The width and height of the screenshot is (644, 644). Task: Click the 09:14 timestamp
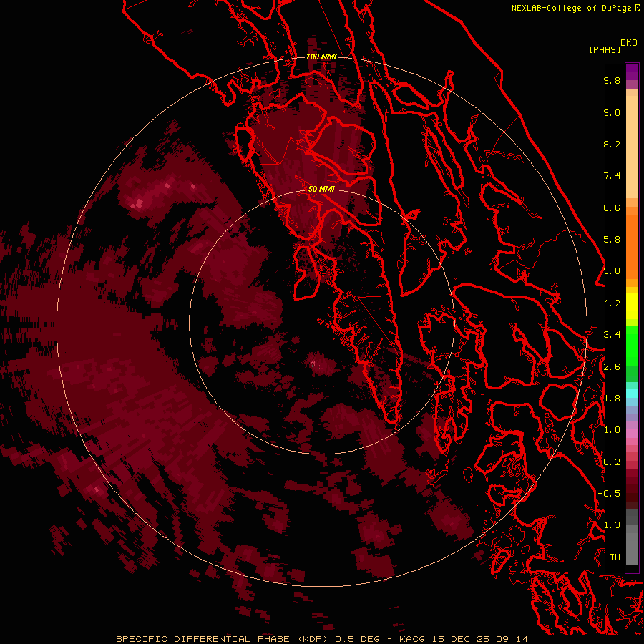512,639
